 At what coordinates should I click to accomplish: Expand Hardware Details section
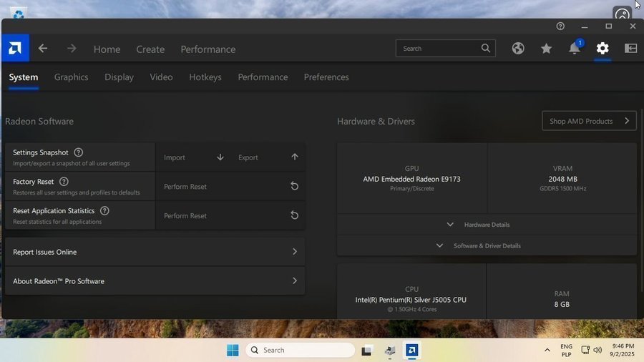[487, 225]
